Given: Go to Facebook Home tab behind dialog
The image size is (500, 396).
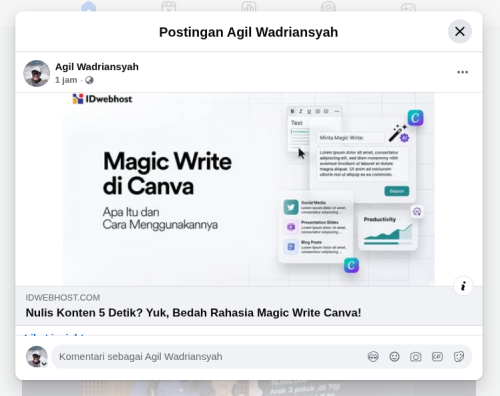Looking at the screenshot, I should pos(89,6).
